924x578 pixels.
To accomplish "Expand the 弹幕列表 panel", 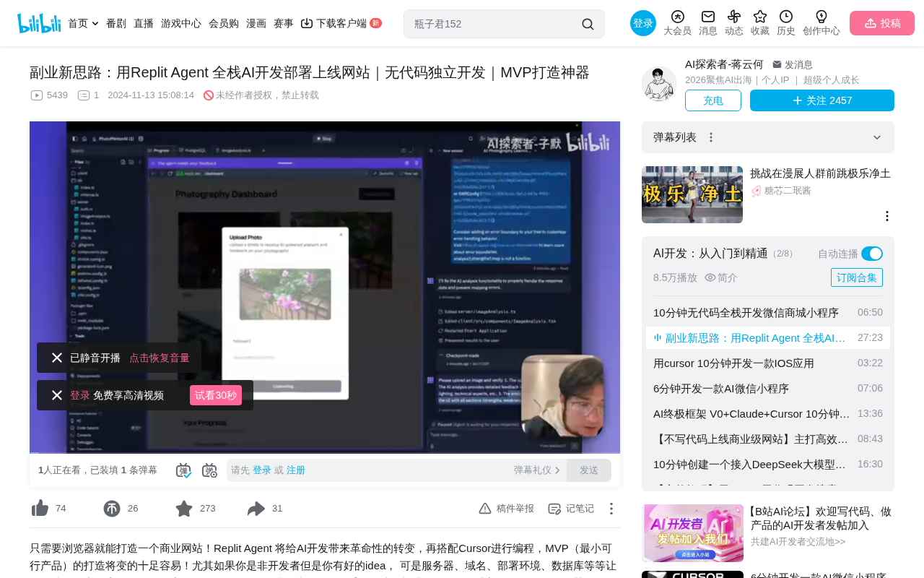I will coord(877,137).
